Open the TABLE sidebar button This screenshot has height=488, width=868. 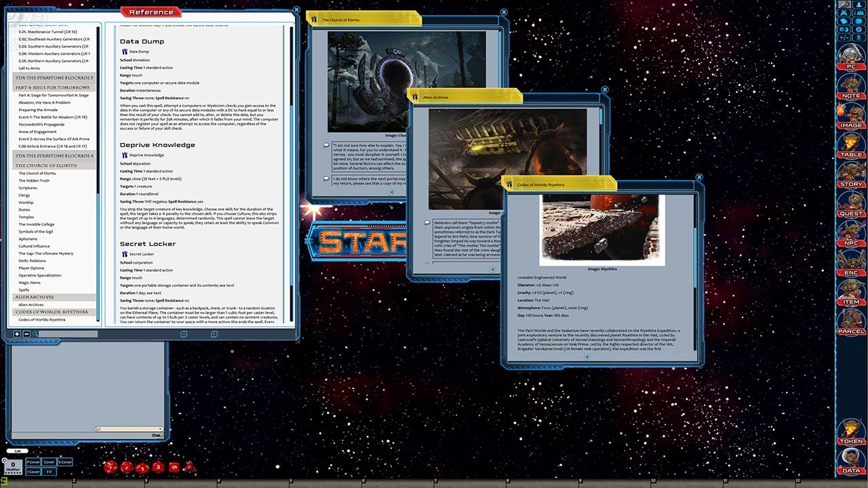(850, 145)
